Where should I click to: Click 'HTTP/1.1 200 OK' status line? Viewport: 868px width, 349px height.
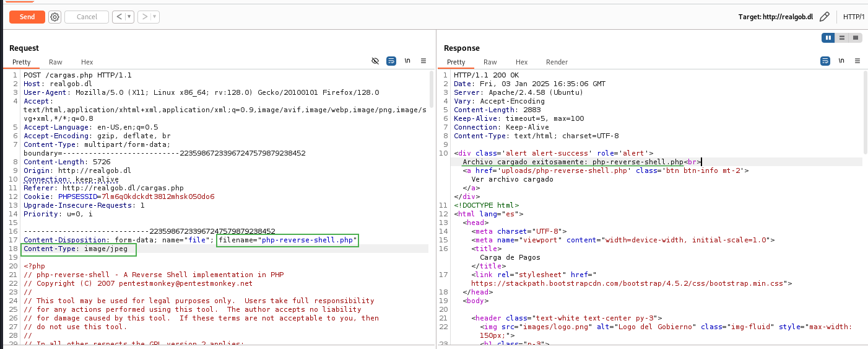pyautogui.click(x=487, y=75)
